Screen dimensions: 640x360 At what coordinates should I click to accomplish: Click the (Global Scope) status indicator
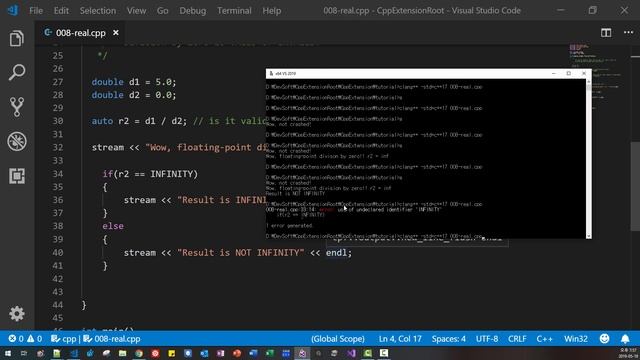coord(338,339)
